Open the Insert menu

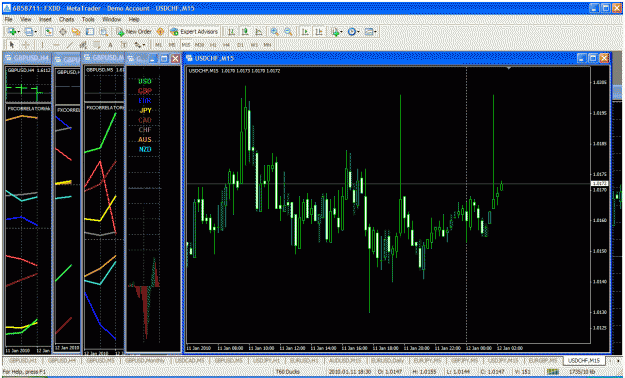click(45, 19)
